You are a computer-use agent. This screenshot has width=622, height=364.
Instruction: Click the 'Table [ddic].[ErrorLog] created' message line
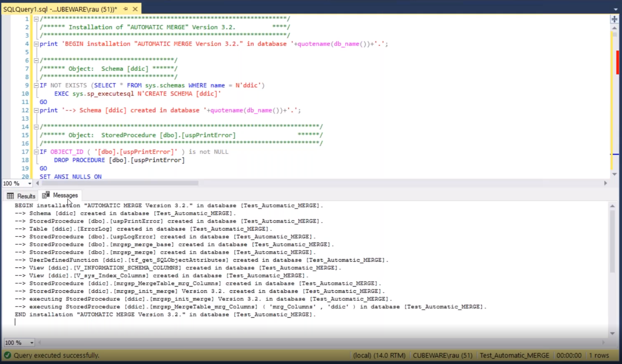point(143,229)
